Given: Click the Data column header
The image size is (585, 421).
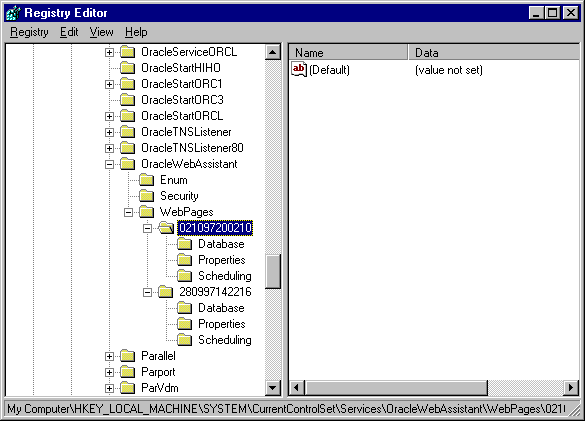Looking at the screenshot, I should tap(494, 53).
